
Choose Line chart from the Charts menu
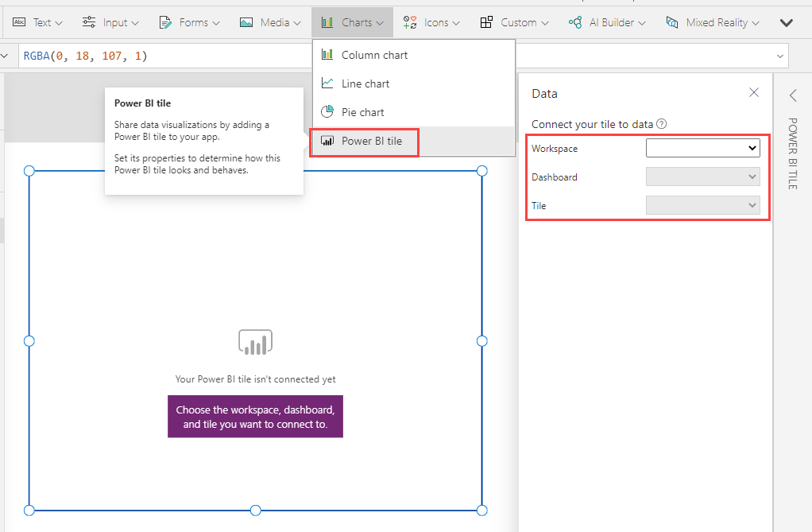tap(413, 83)
